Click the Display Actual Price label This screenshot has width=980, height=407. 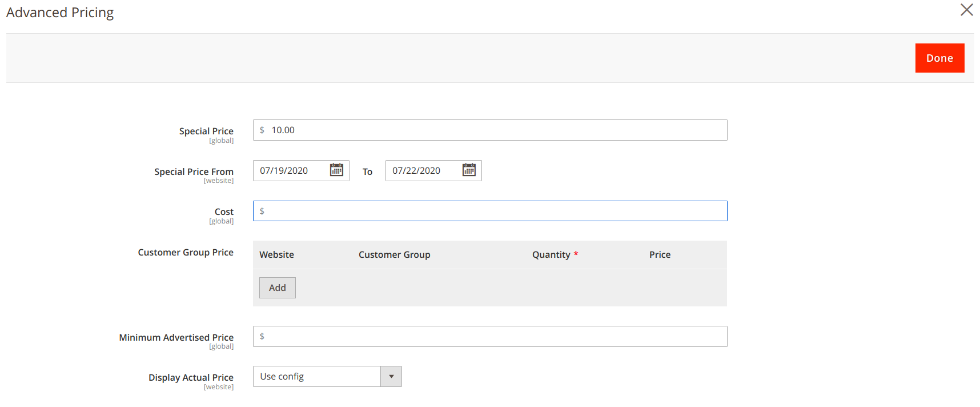click(191, 377)
